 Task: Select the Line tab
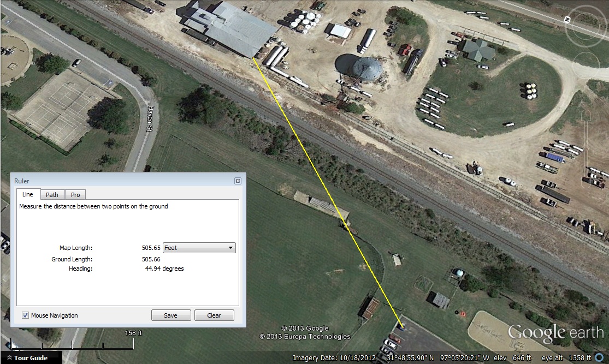tap(27, 194)
